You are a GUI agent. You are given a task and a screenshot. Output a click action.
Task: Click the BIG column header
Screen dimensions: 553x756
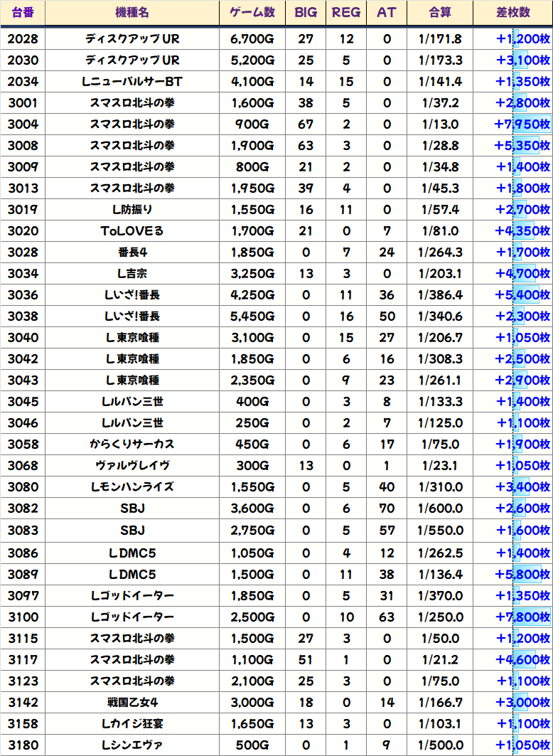tap(306, 13)
